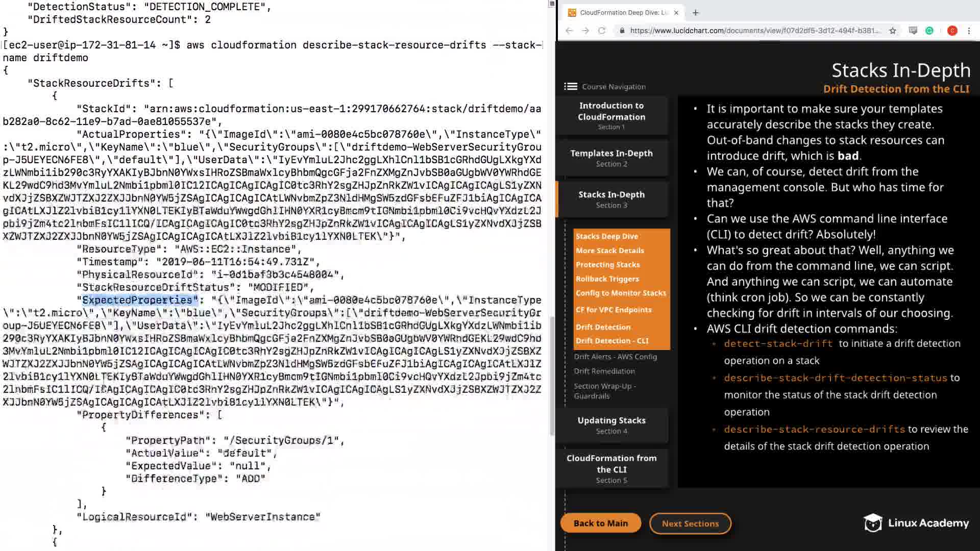This screenshot has height=551, width=980.
Task: Open Chrome three-dot menu
Action: 969,31
